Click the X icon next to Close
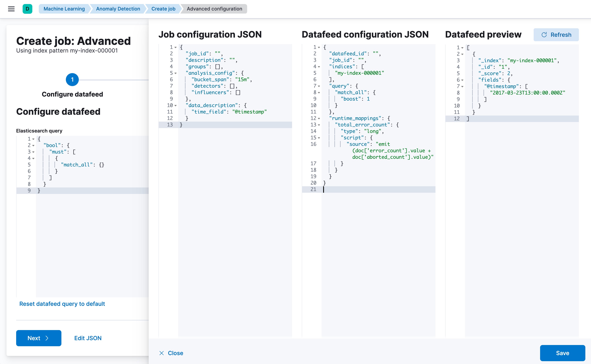This screenshot has height=364, width=591. 162,353
